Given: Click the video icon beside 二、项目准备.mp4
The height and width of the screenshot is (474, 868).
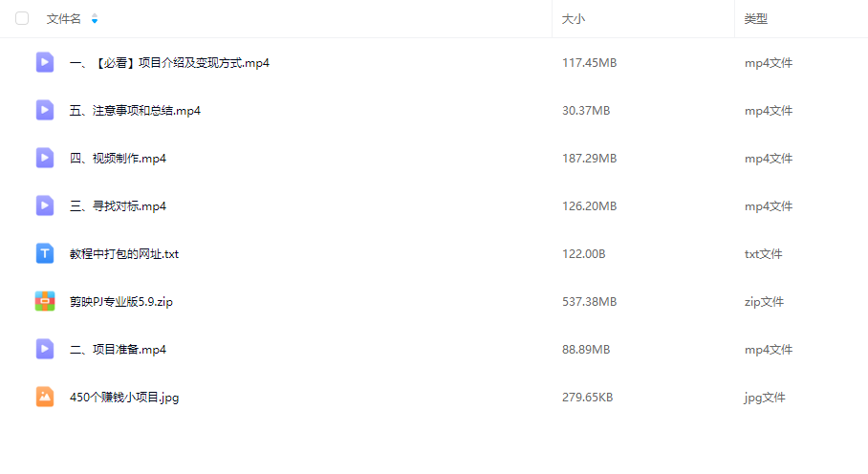Looking at the screenshot, I should point(45,350).
